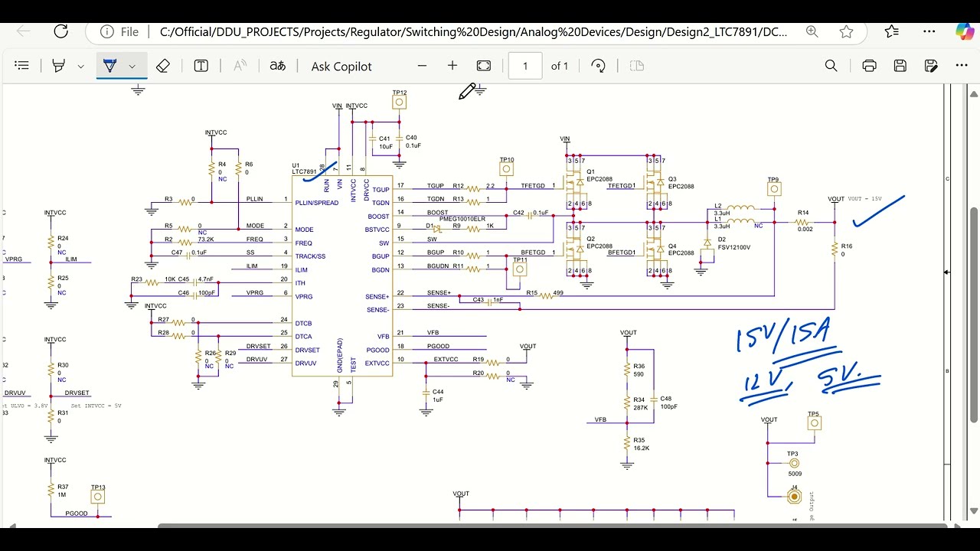Click the TP12 test point label
980x551 pixels.
click(x=400, y=93)
